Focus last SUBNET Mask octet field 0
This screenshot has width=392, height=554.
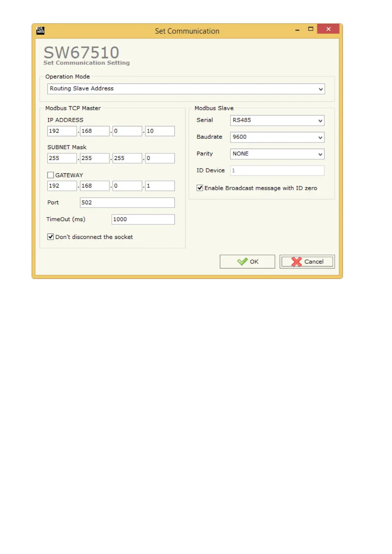tap(160, 158)
